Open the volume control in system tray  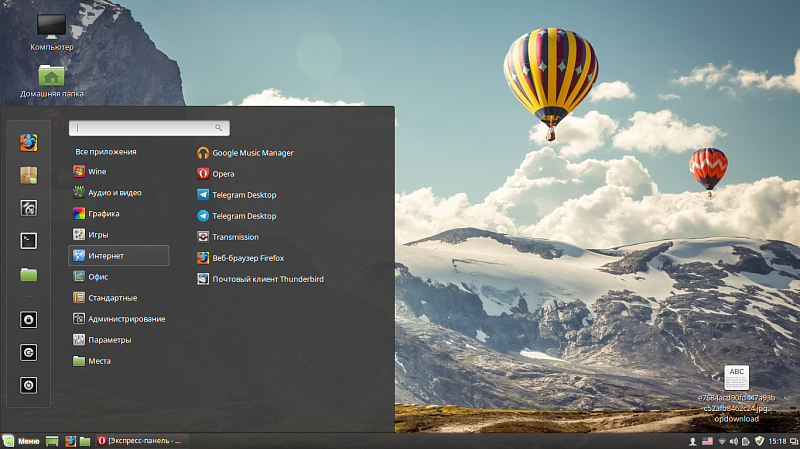coord(734,441)
